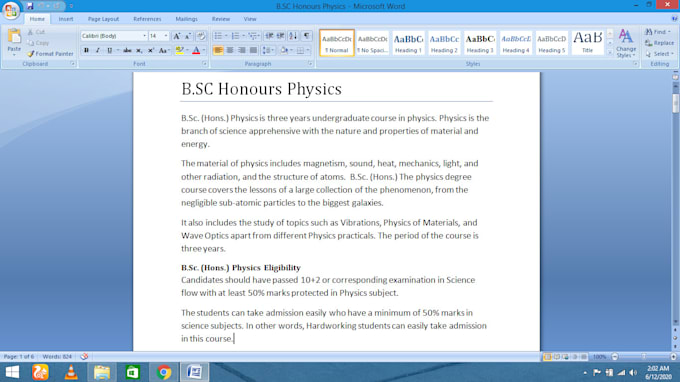Open the Insert ribbon tab
This screenshot has height=382, width=680.
pyautogui.click(x=66, y=19)
